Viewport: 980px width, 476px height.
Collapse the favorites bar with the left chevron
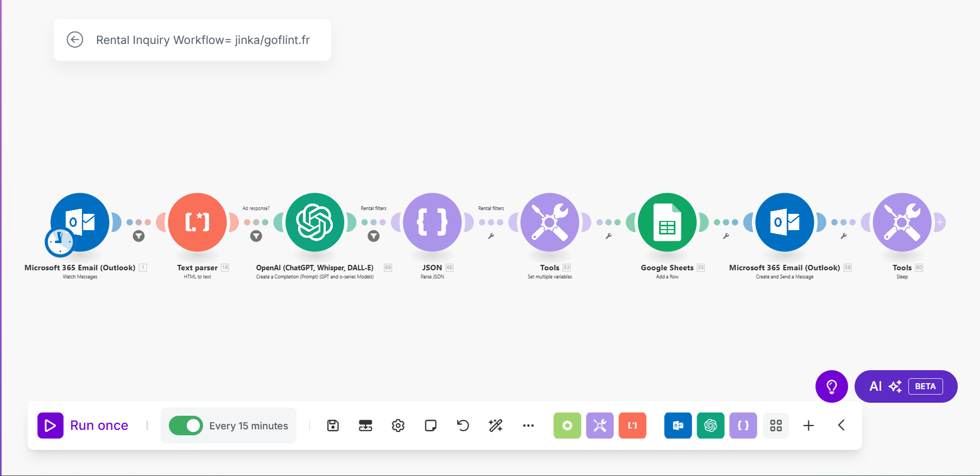click(x=841, y=426)
